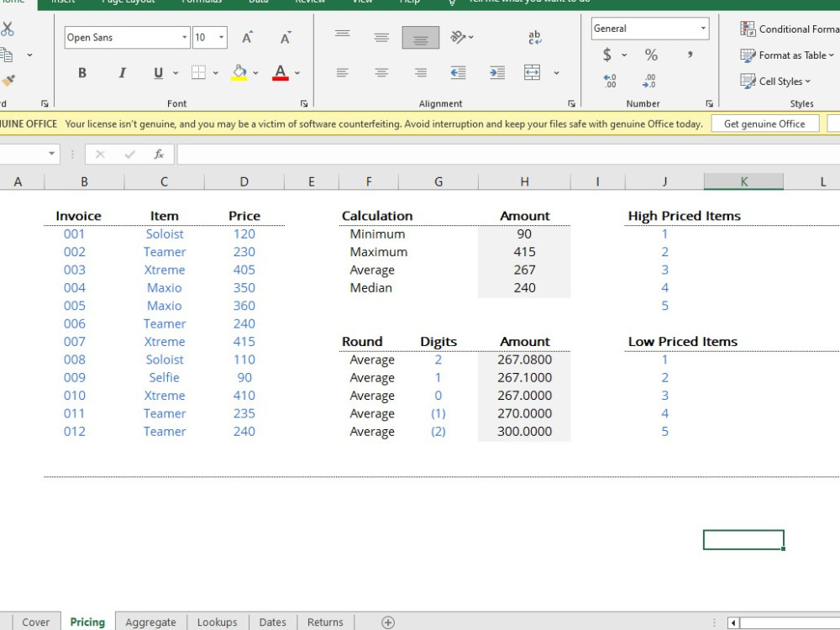The image size is (840, 630).
Task: Switch to the Cover sheet tab
Action: click(x=35, y=622)
